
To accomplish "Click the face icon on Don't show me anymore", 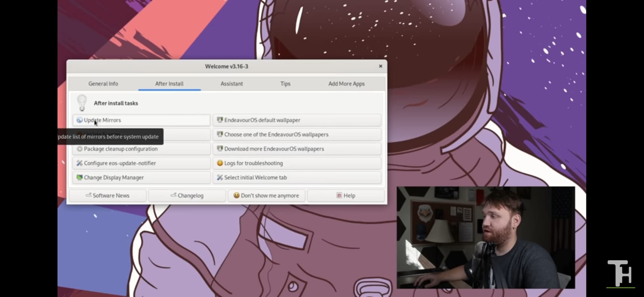I will coord(236,195).
